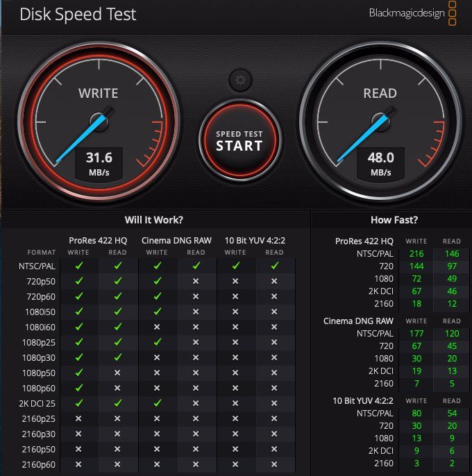Click ProRes 422 HQ NTSC/PAL write value 216

pos(416,254)
